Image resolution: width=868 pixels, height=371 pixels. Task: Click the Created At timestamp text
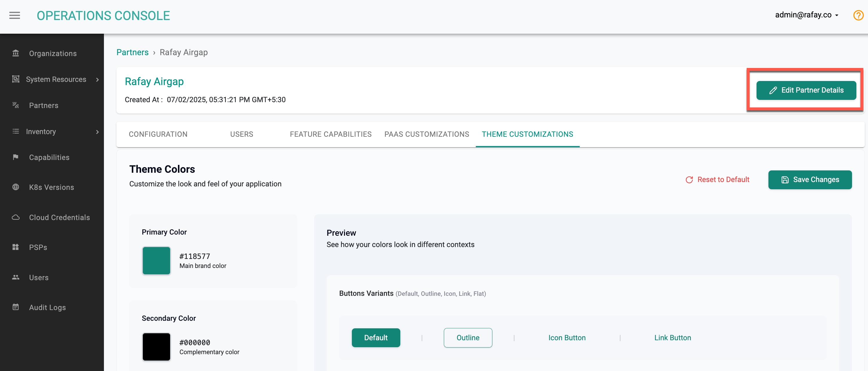[x=205, y=100]
